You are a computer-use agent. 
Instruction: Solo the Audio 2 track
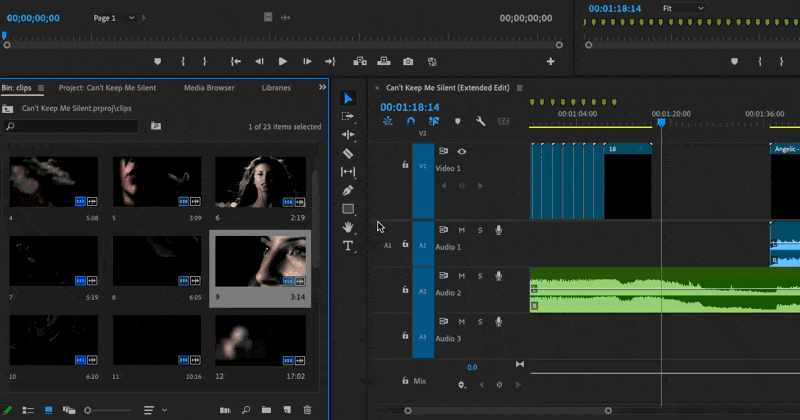tap(479, 275)
